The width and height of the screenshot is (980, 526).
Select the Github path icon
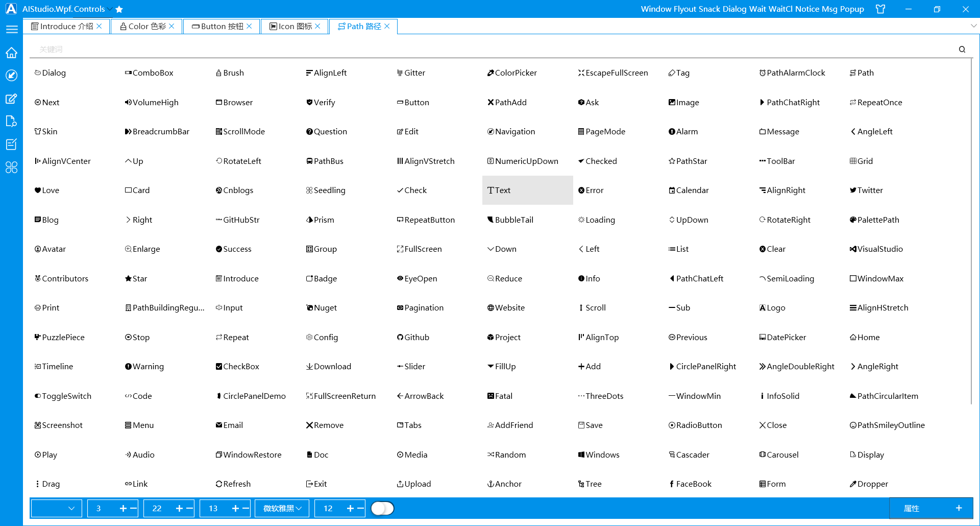click(413, 338)
